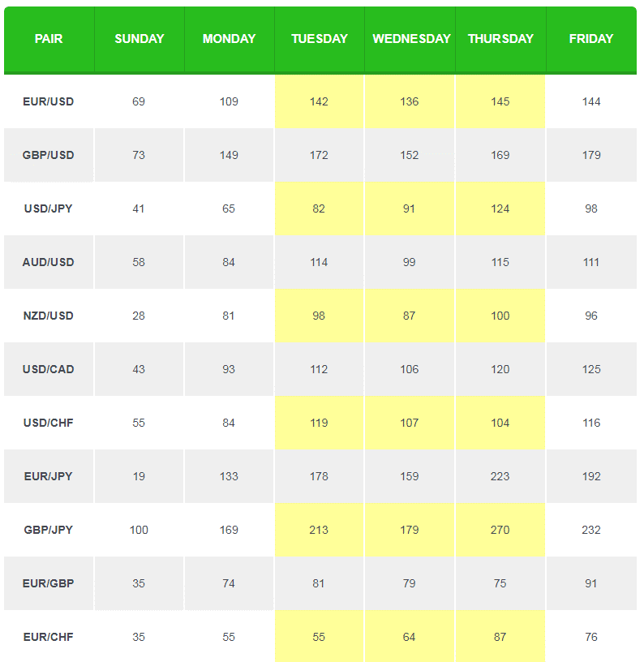Click GBP/JPY Thursday value 270

coord(500,530)
